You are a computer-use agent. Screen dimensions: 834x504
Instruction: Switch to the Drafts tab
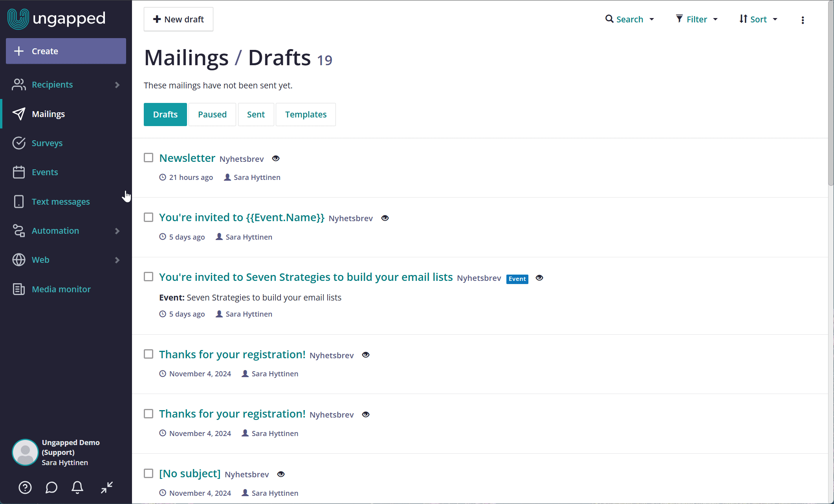165,114
